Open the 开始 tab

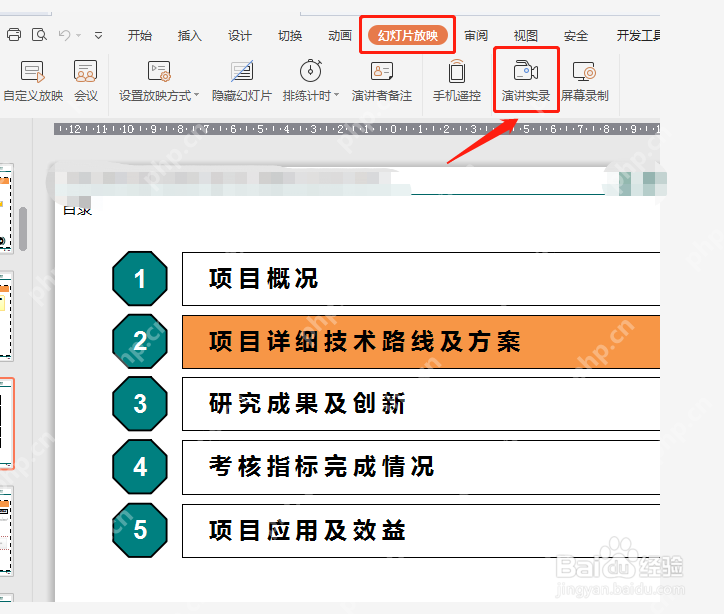click(x=140, y=36)
